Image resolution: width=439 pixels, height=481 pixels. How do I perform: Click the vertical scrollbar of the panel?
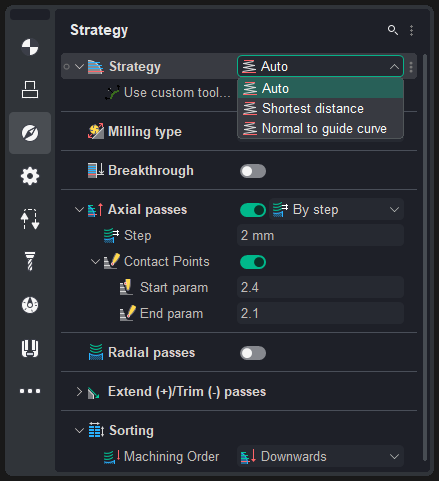pos(425,257)
